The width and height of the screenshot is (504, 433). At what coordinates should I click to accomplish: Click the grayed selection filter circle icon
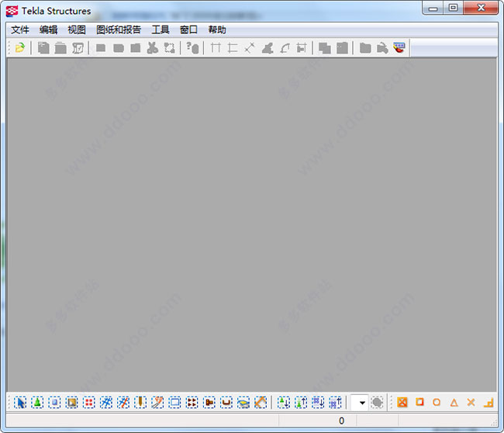tap(377, 403)
